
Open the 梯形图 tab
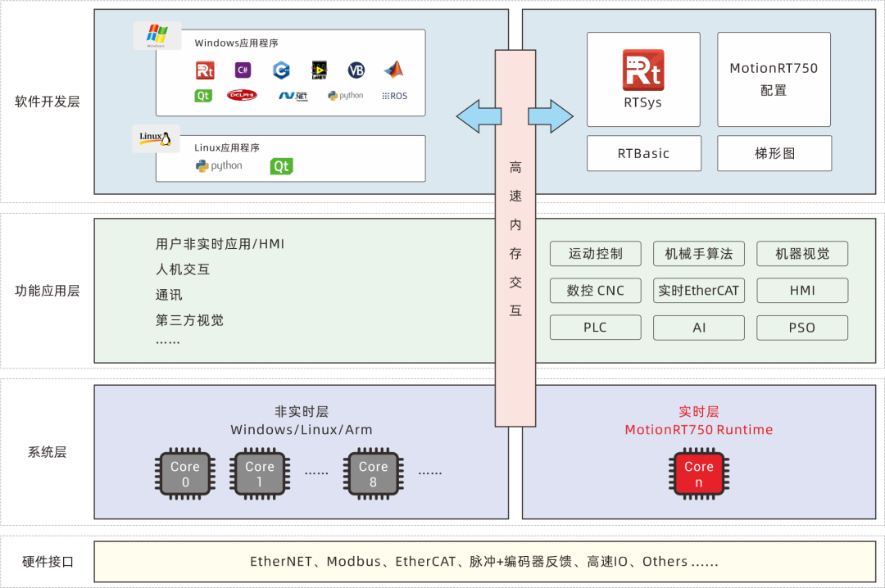click(774, 153)
